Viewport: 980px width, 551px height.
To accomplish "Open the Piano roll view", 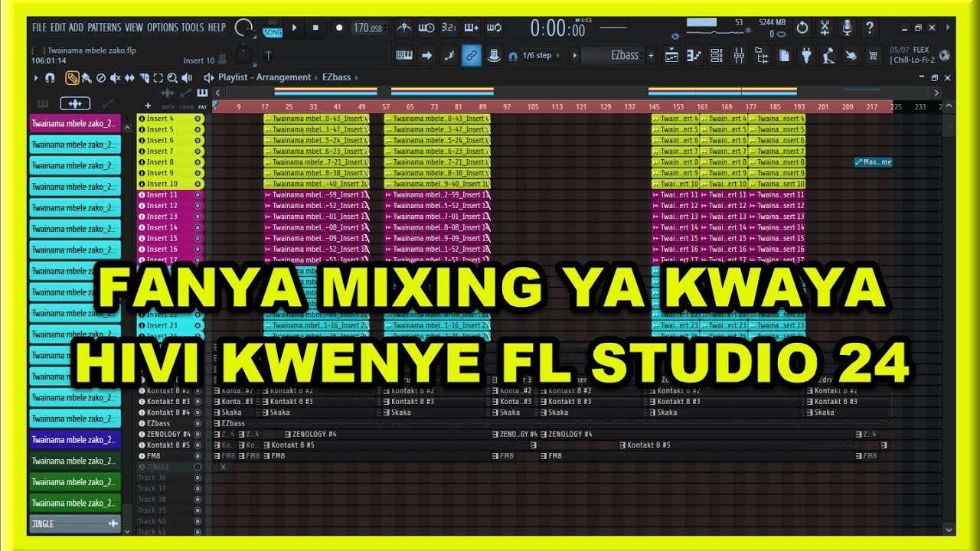I will (694, 55).
